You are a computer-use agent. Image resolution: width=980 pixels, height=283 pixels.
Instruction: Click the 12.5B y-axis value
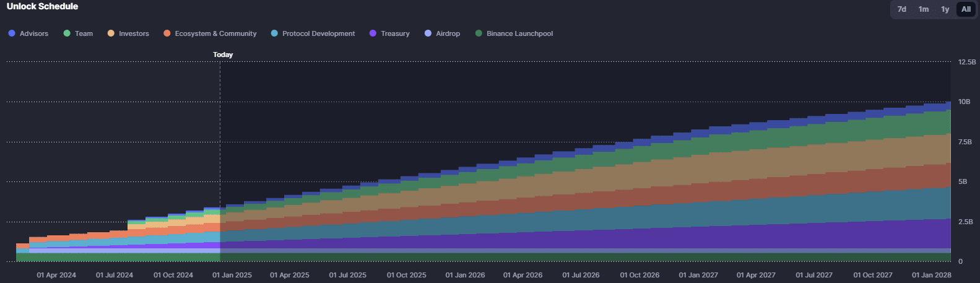point(966,62)
